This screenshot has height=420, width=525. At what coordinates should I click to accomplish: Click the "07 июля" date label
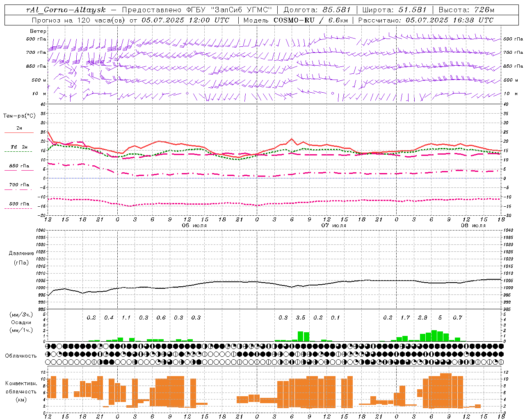tap(334, 226)
